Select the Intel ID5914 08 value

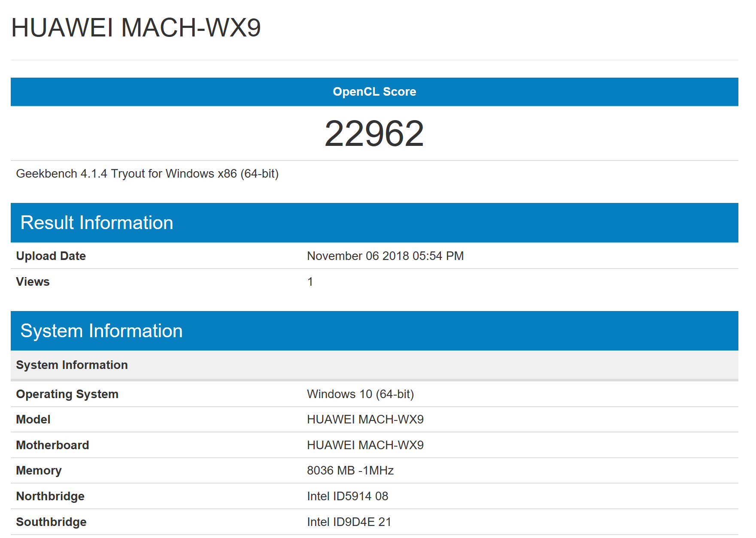coord(347,496)
